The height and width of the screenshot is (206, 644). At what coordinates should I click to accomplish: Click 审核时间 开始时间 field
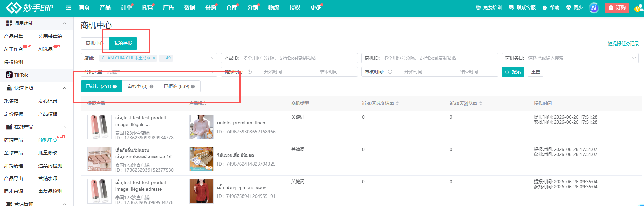tap(413, 72)
